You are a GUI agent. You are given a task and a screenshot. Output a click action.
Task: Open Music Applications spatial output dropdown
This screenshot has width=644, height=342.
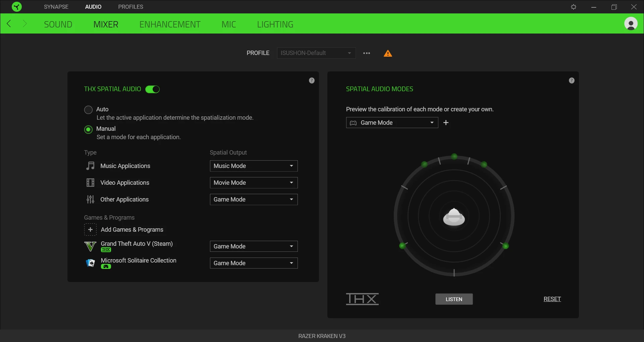(254, 166)
